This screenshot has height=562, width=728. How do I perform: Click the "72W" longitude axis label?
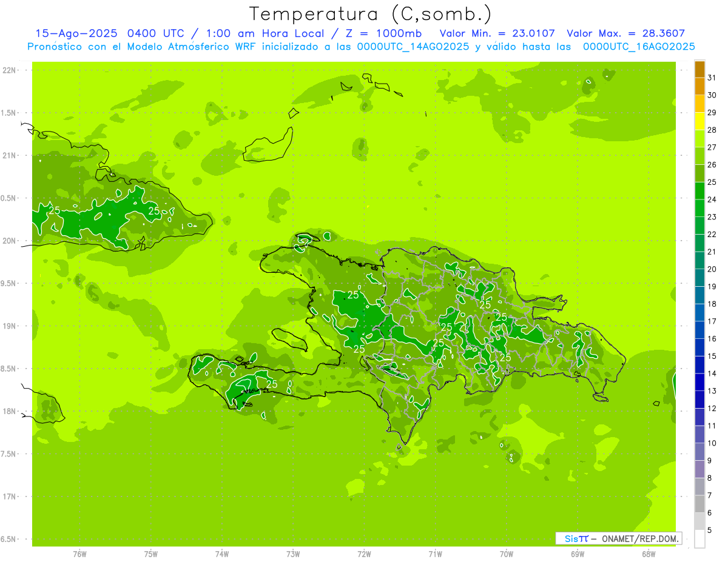[x=364, y=554]
